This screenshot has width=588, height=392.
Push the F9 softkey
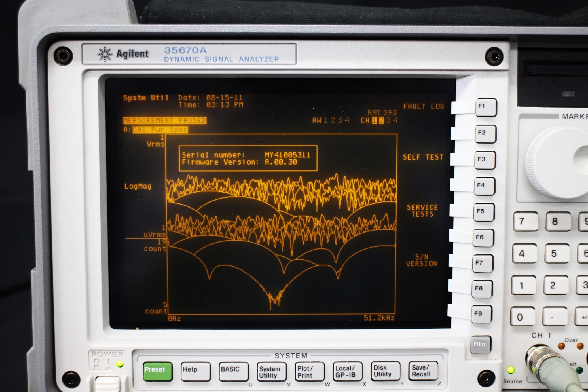point(481,314)
